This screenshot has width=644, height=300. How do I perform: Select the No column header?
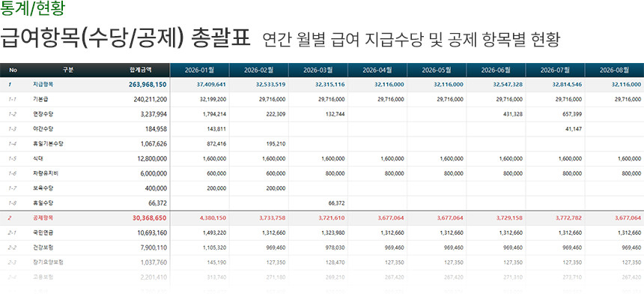coord(13,70)
